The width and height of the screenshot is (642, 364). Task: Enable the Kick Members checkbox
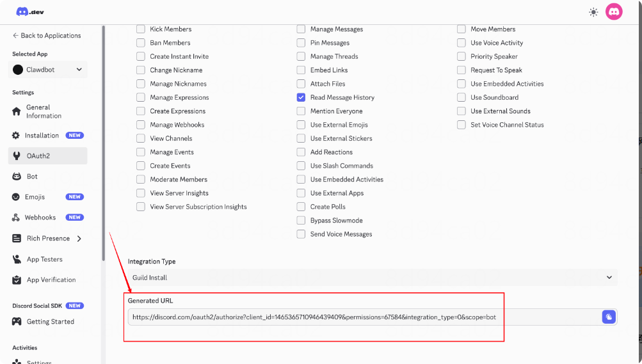141,29
